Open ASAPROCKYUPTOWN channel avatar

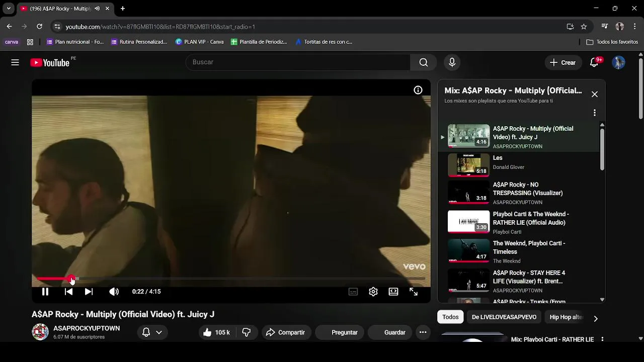tap(40, 332)
